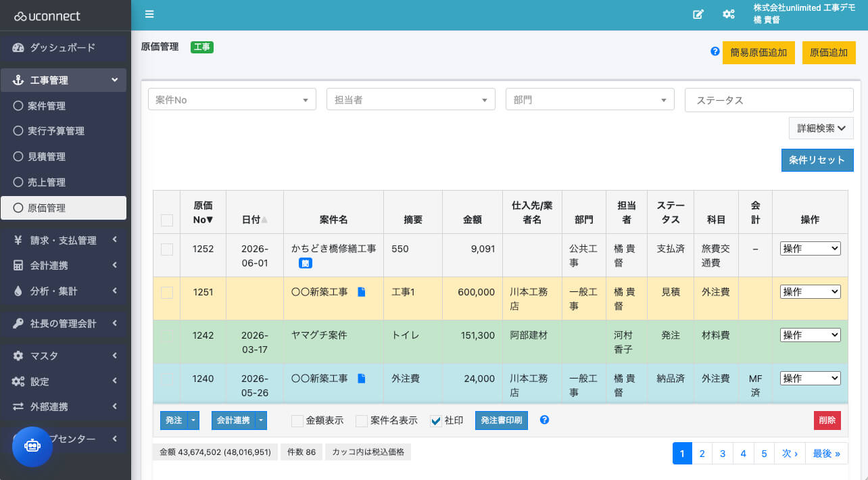Click the ステータス input field
Screen dimensions: 868x480
click(769, 100)
